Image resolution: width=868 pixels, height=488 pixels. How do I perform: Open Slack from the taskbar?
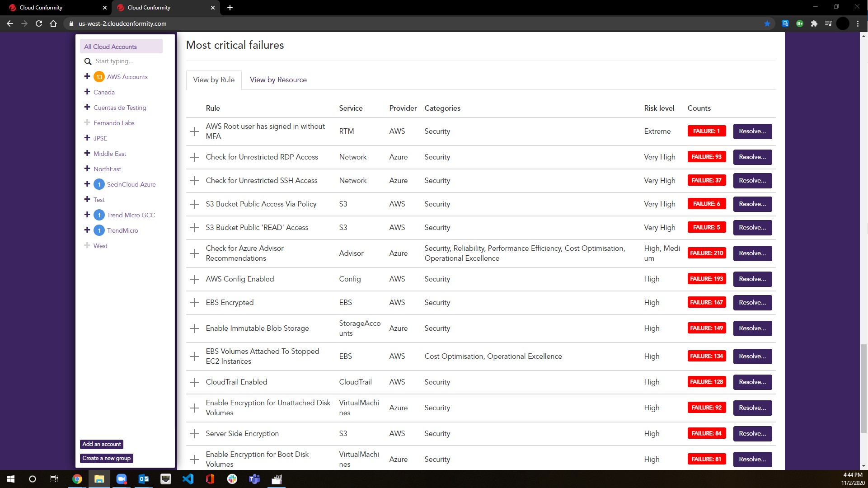click(x=232, y=479)
